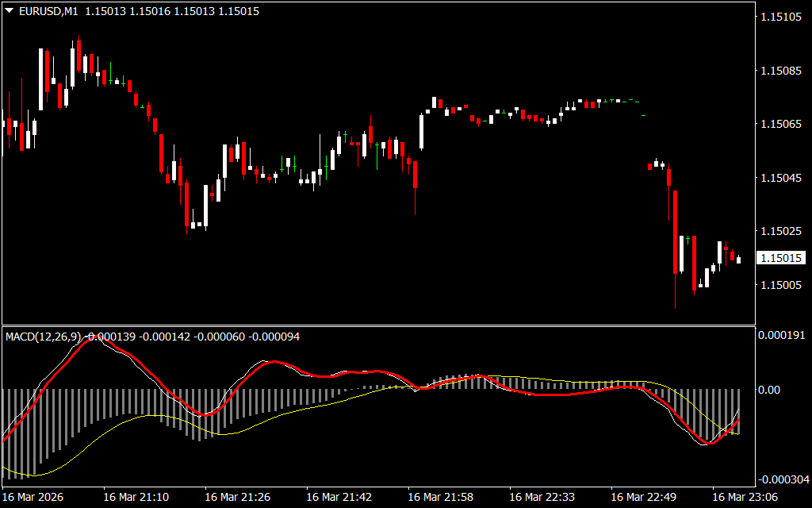Click the 1.15085 price axis label
812x508 pixels.
pyautogui.click(x=783, y=71)
